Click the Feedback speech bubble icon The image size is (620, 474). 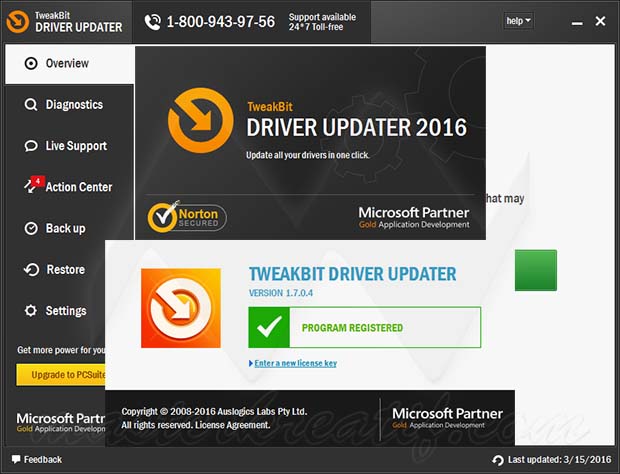pyautogui.click(x=16, y=459)
